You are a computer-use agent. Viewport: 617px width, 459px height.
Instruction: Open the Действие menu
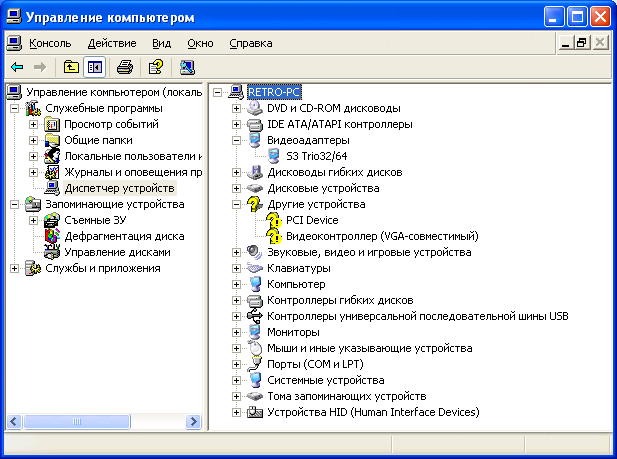[112, 43]
